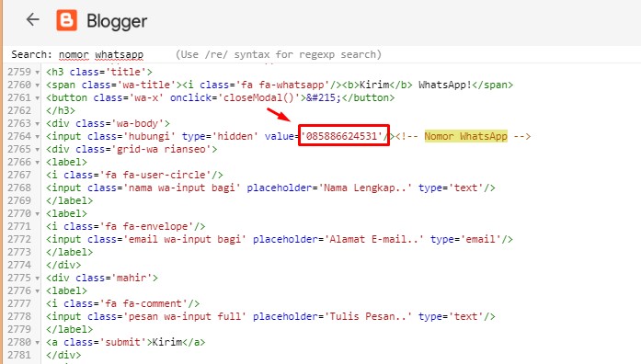Collapse code fold at line 2776
The width and height of the screenshot is (641, 364).
(x=37, y=291)
